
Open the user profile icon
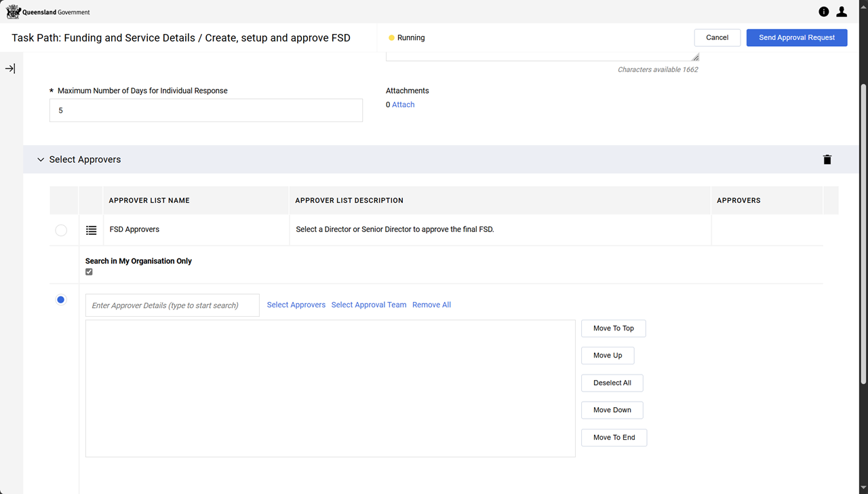pyautogui.click(x=842, y=12)
